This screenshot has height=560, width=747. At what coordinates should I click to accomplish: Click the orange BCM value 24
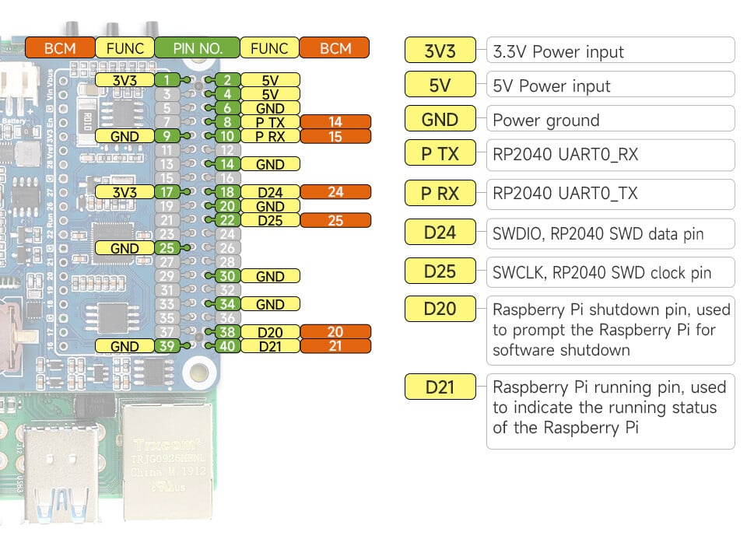point(335,192)
